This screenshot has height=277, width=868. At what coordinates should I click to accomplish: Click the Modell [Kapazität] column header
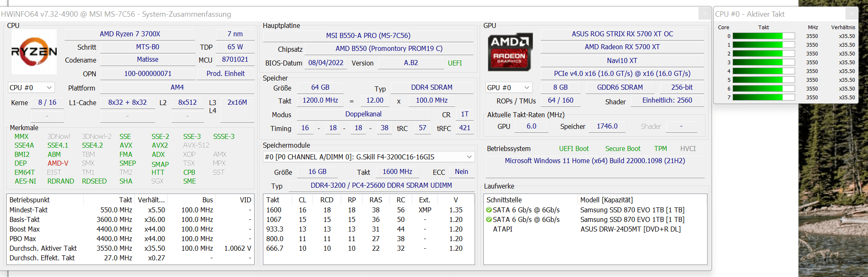(x=642, y=200)
